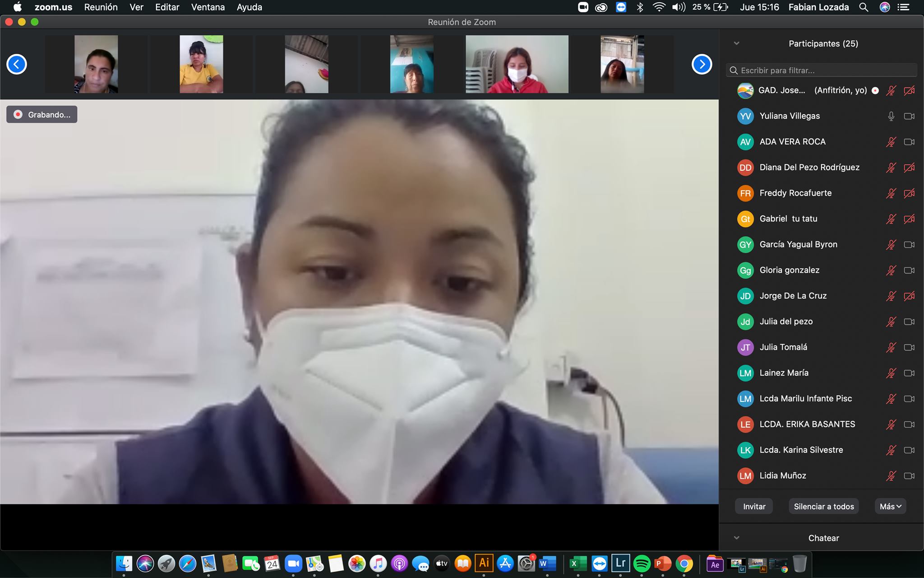This screenshot has height=578, width=924.
Task: Open the Más dropdown menu
Action: coord(890,507)
